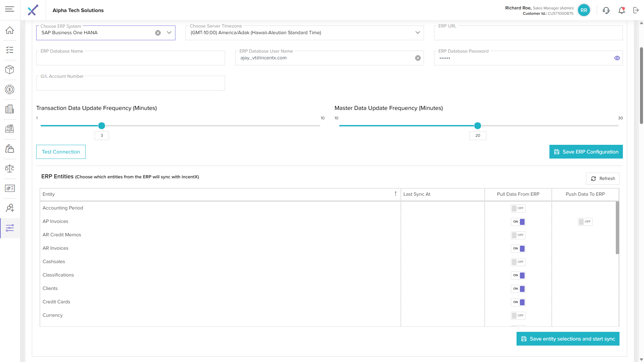
Task: Disable AR Invoices pull data toggle
Action: (518, 248)
